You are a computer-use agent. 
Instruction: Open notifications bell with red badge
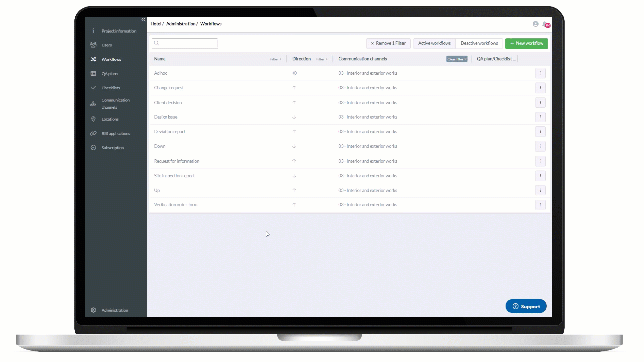coord(546,24)
